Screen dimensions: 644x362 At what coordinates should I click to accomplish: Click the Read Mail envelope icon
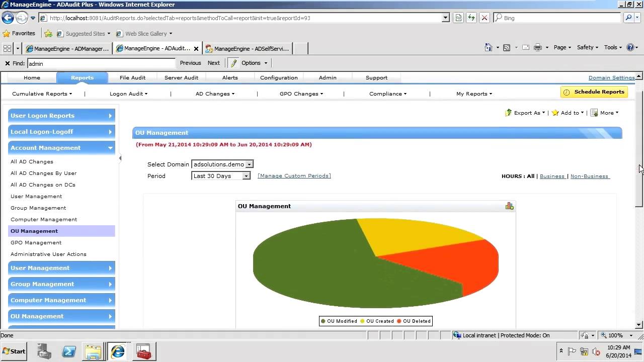pyautogui.click(x=526, y=47)
